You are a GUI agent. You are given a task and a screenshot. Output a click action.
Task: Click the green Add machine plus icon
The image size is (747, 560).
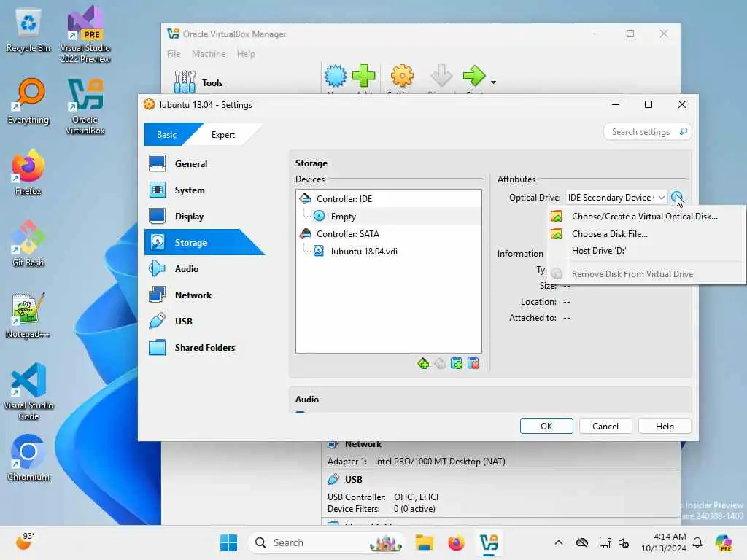pyautogui.click(x=364, y=76)
